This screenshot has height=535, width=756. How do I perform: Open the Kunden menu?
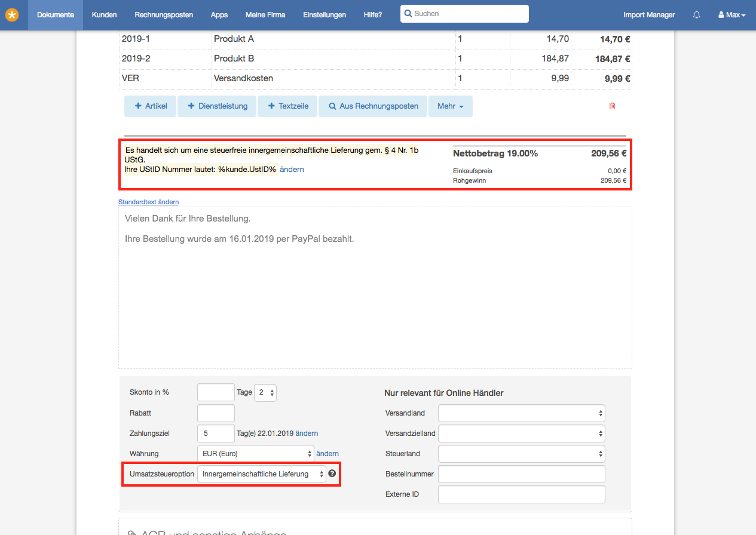[105, 15]
